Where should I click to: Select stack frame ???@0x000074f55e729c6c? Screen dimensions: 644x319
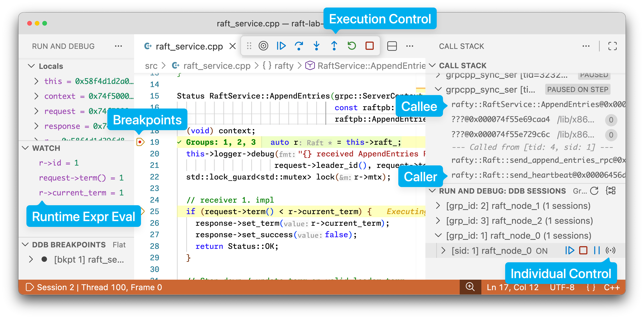click(501, 134)
